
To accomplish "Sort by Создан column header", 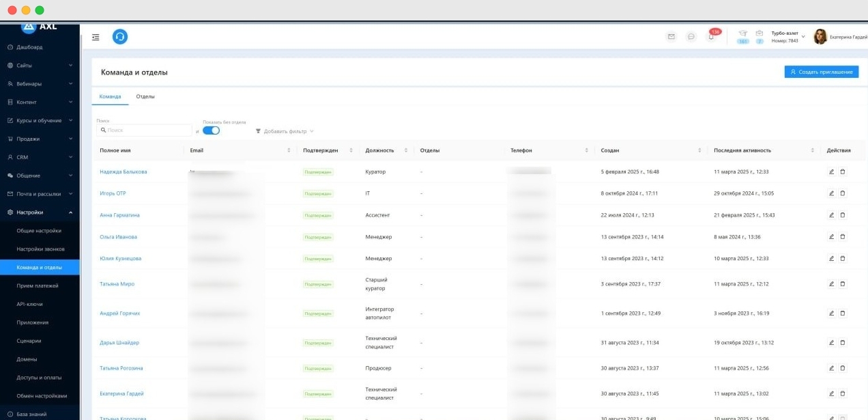I will [651, 150].
